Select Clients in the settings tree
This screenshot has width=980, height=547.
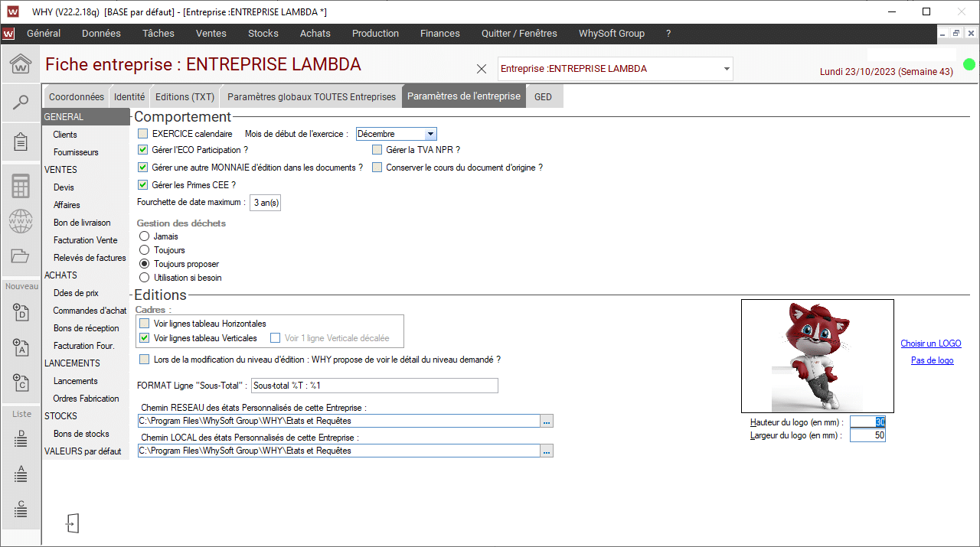pyautogui.click(x=65, y=135)
